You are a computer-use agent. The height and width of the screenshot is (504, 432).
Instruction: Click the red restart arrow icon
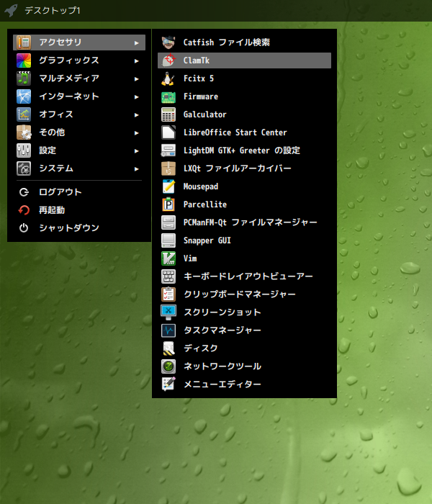[24, 210]
